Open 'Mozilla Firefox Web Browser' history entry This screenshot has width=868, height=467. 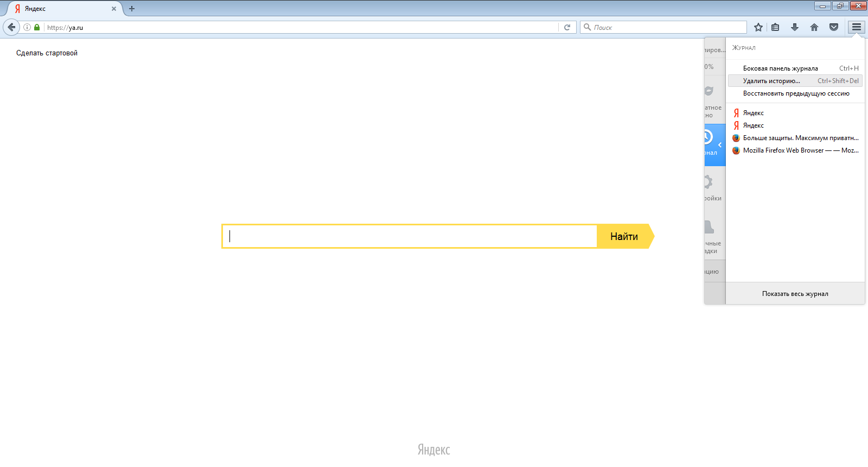[795, 150]
